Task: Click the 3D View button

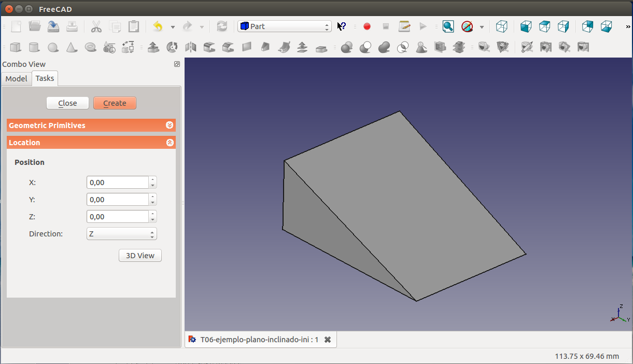Action: pyautogui.click(x=140, y=256)
